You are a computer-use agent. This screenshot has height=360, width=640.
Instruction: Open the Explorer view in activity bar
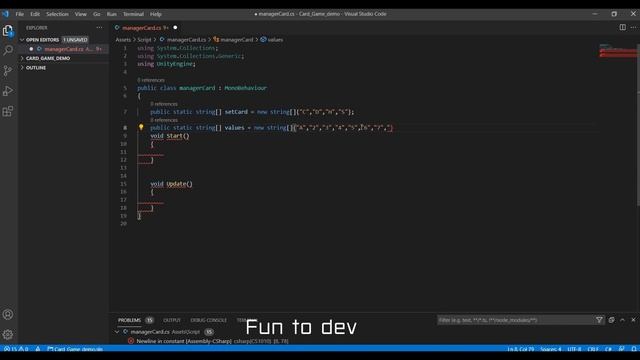point(8,31)
